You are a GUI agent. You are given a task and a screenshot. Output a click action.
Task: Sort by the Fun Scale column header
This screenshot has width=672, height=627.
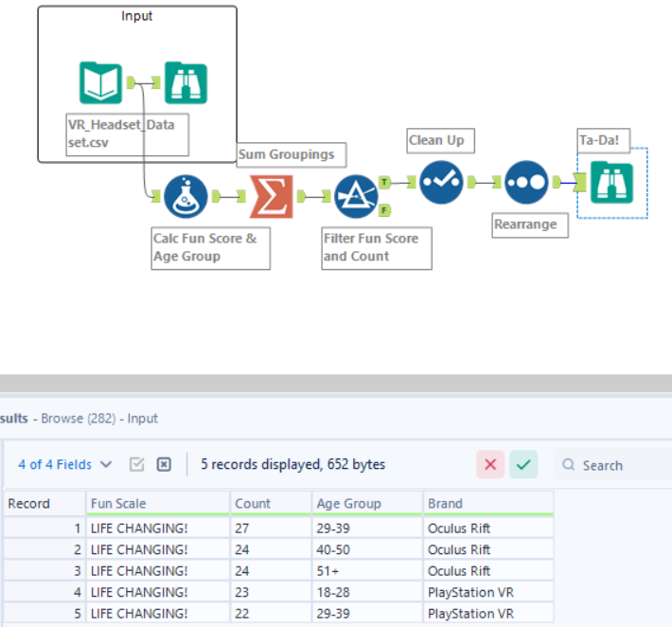click(x=118, y=503)
